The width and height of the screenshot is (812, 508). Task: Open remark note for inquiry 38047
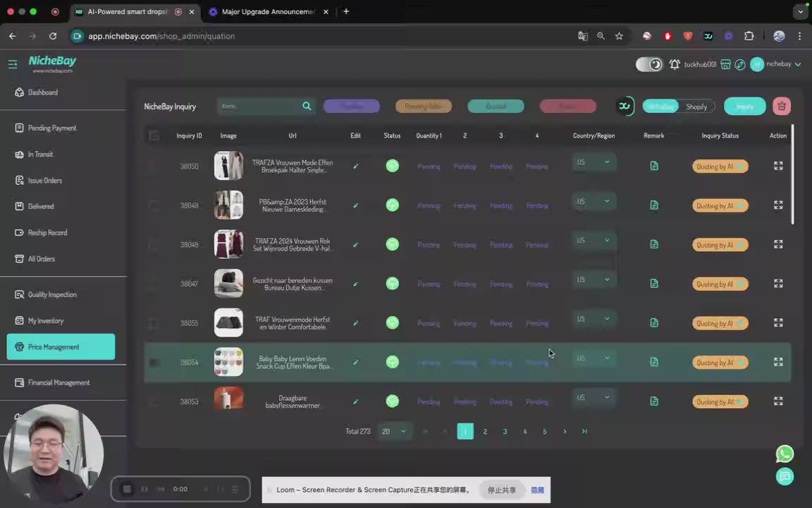pos(654,284)
